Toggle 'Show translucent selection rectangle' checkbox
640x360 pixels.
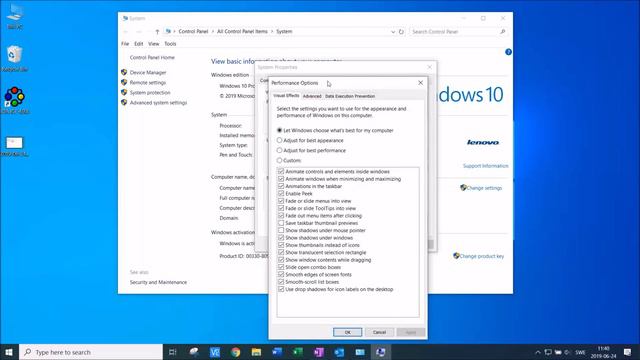281,252
